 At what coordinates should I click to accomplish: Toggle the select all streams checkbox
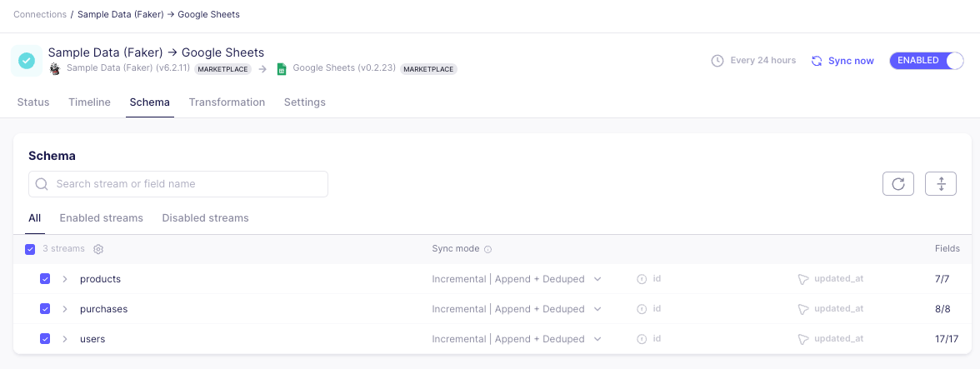tap(30, 249)
